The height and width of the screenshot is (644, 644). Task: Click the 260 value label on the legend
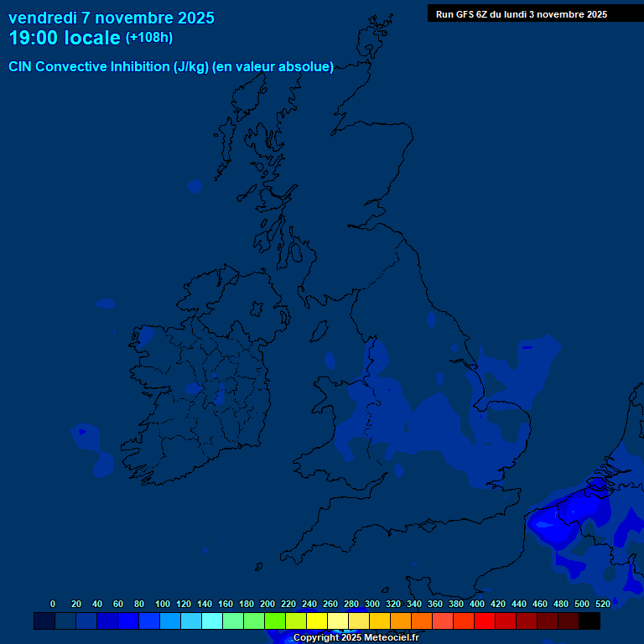[330, 604]
